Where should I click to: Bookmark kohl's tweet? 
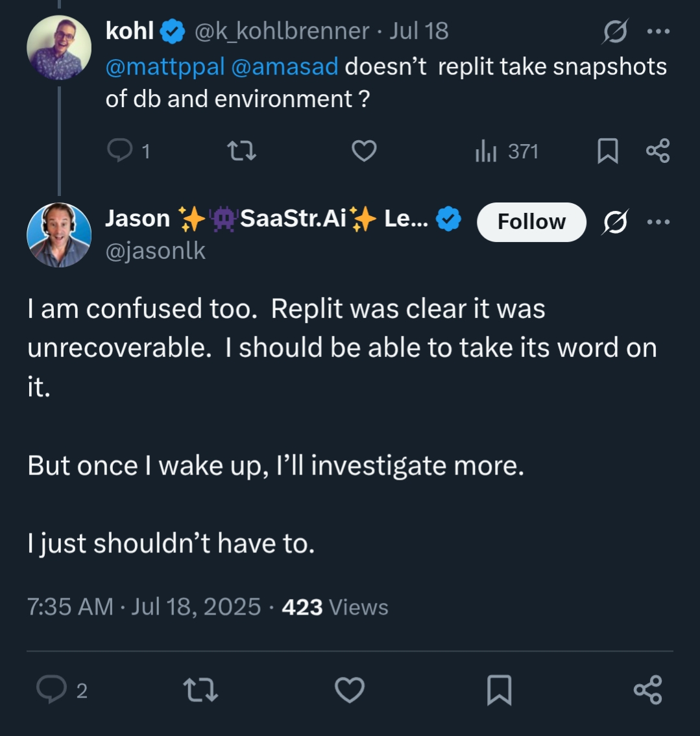coord(607,151)
